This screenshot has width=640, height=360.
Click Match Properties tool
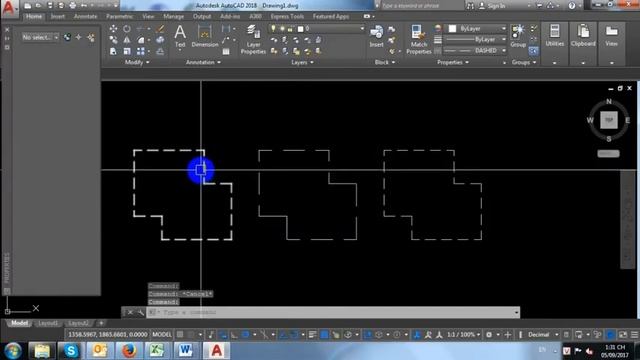[x=419, y=40]
